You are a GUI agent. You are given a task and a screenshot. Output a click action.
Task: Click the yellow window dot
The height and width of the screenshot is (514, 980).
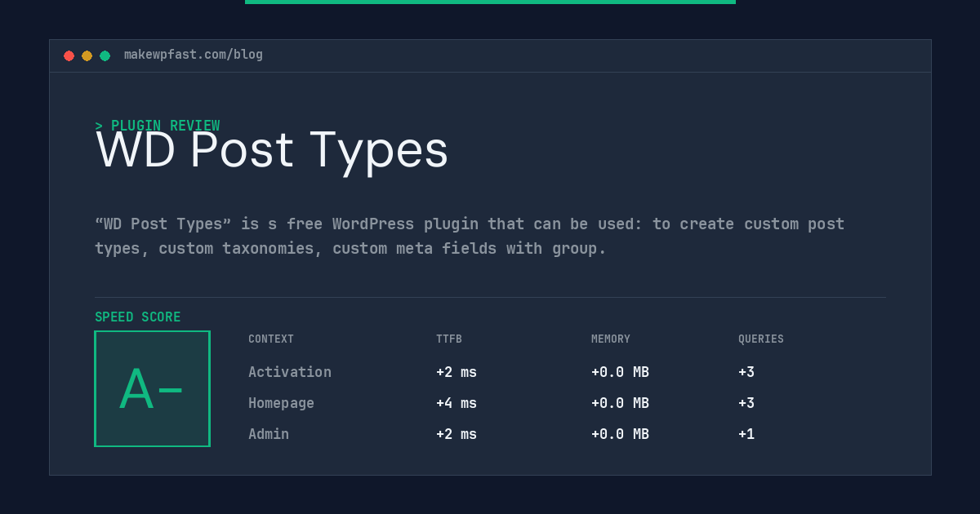87,55
